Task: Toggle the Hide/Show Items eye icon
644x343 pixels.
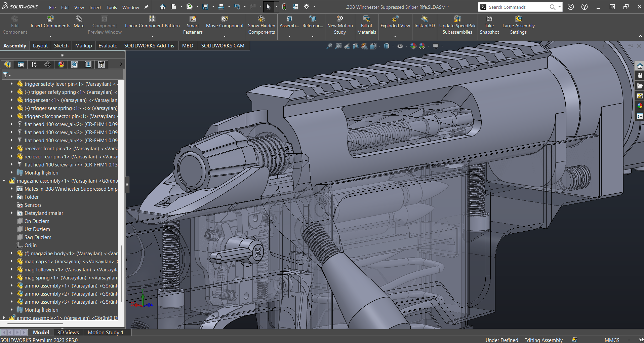Action: (x=400, y=46)
